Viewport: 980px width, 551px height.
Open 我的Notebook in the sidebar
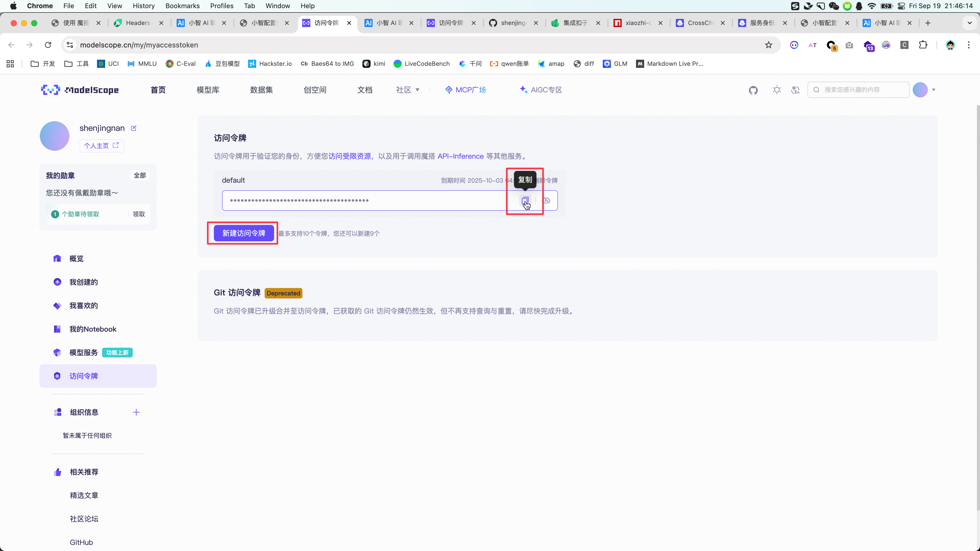point(92,329)
